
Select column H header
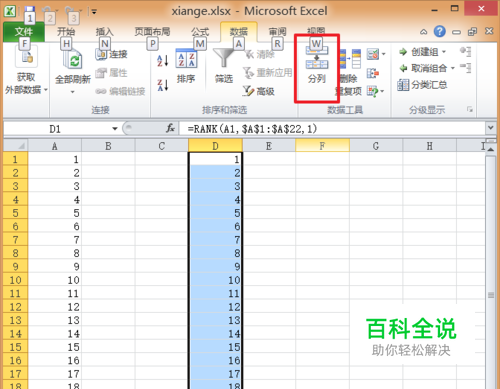pyautogui.click(x=429, y=146)
